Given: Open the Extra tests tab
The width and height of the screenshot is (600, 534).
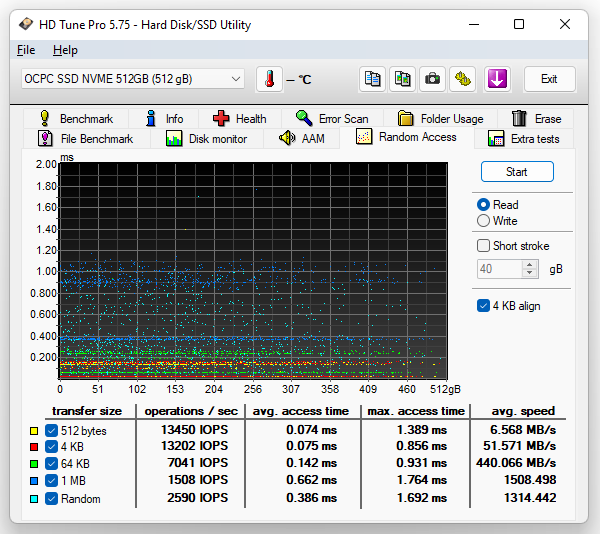Looking at the screenshot, I should tap(524, 138).
